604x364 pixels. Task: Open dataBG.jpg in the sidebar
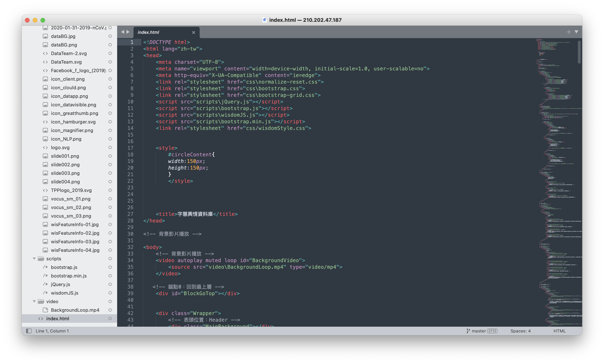(x=63, y=36)
